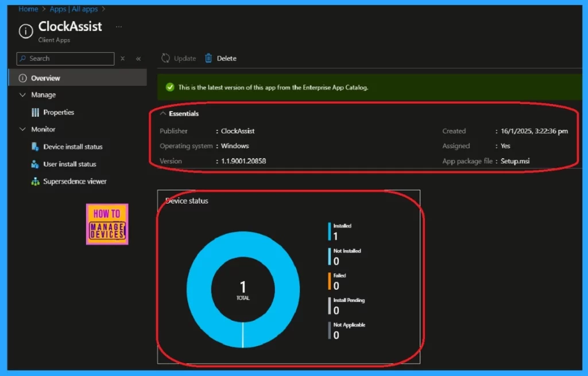
Task: Click the Installed count legend entry
Action: tap(340, 231)
